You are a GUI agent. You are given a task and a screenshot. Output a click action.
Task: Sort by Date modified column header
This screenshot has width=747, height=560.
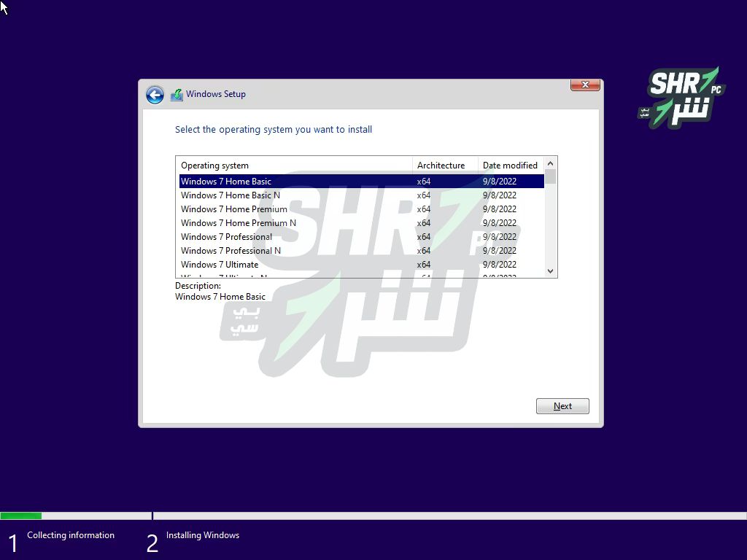[x=511, y=166]
